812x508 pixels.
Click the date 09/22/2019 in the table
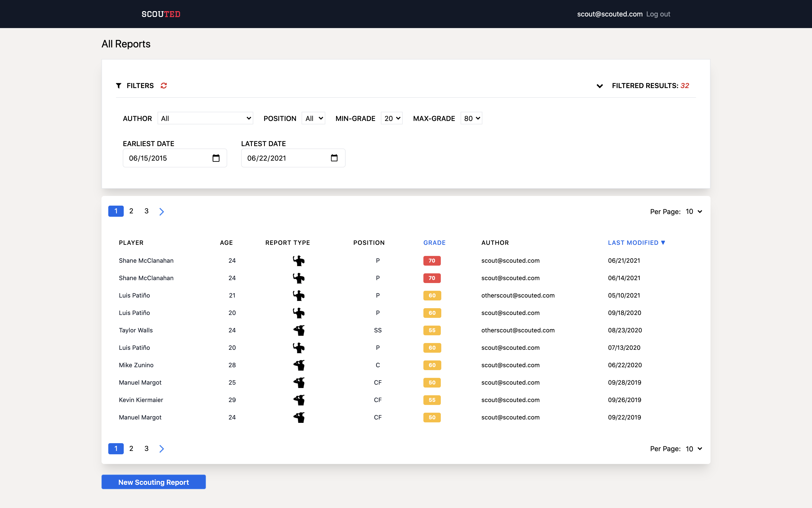[x=624, y=418]
